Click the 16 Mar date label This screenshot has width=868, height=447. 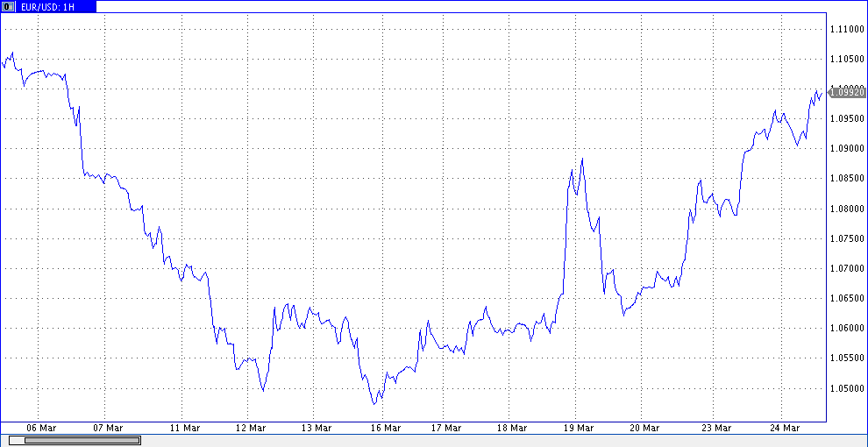point(385,429)
